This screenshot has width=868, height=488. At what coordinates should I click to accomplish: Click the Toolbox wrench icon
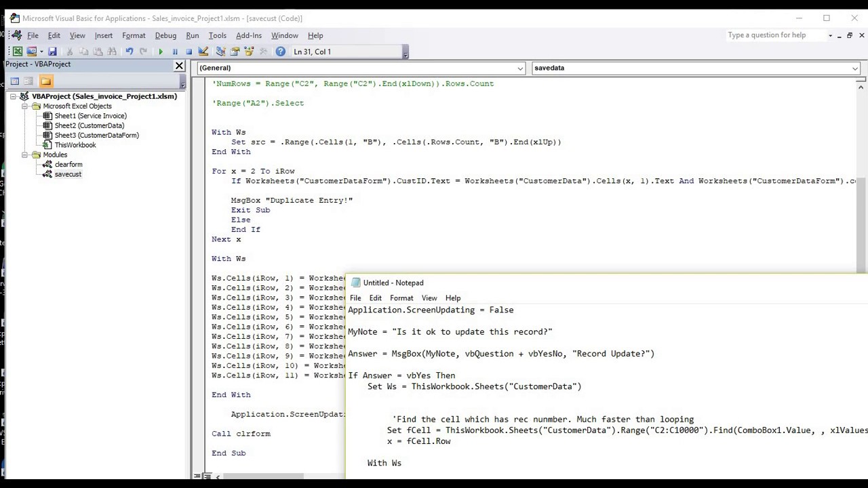tap(263, 52)
